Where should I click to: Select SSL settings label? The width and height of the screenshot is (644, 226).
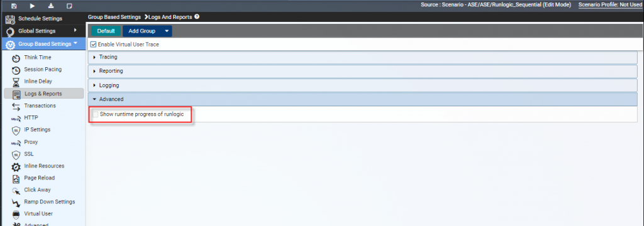[29, 154]
